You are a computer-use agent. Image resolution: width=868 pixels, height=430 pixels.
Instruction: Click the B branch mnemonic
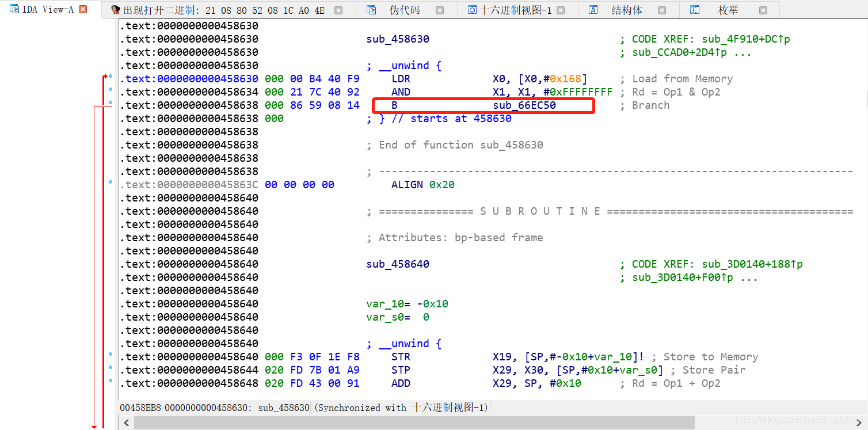[394, 105]
